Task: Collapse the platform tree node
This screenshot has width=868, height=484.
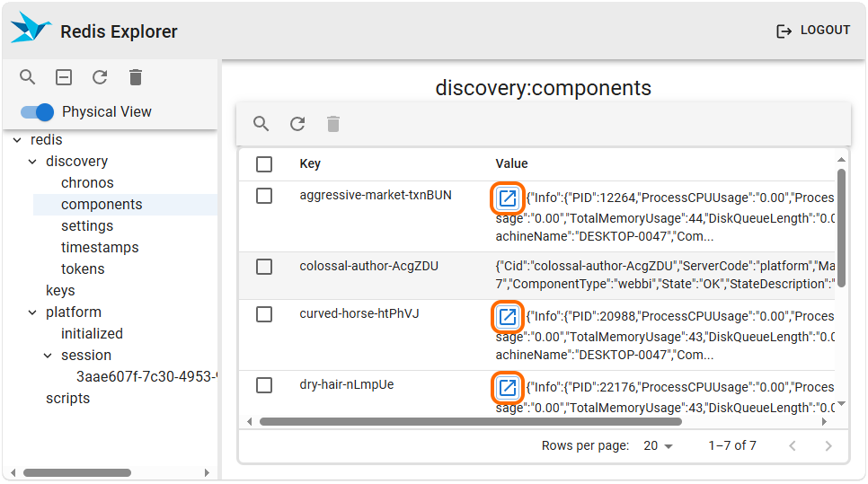Action: click(34, 312)
